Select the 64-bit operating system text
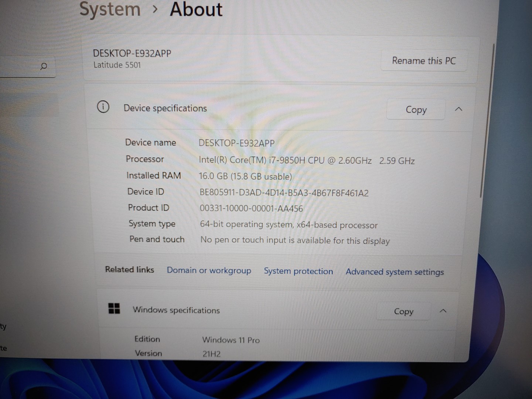The width and height of the screenshot is (532, 399). [x=289, y=225]
